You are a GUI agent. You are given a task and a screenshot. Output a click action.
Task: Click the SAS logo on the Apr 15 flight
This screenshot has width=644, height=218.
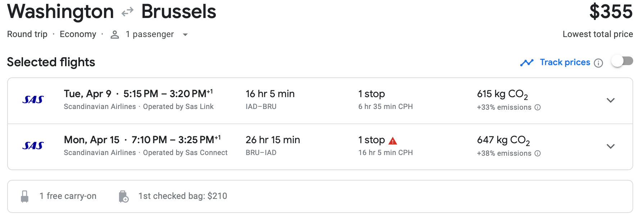click(x=33, y=146)
